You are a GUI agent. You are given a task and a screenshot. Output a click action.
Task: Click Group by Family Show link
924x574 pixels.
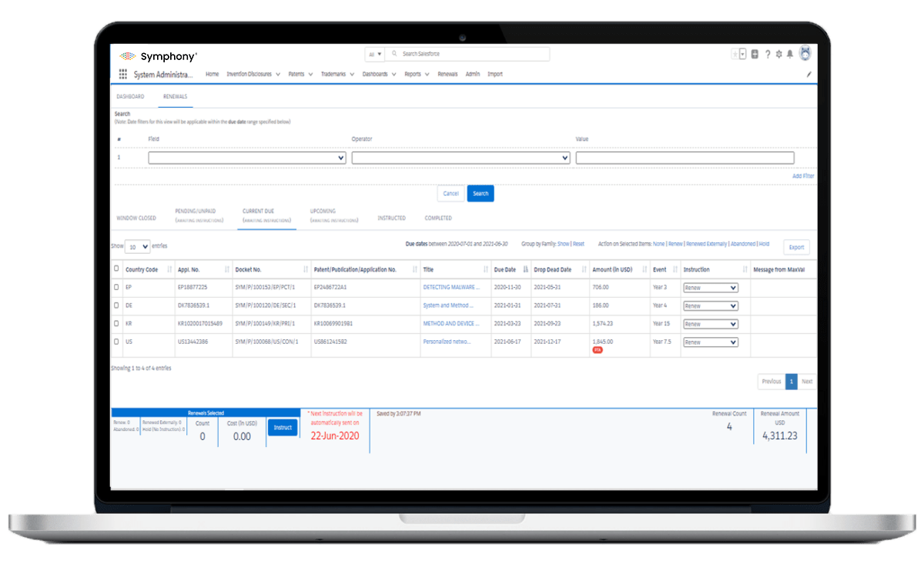[563, 244]
